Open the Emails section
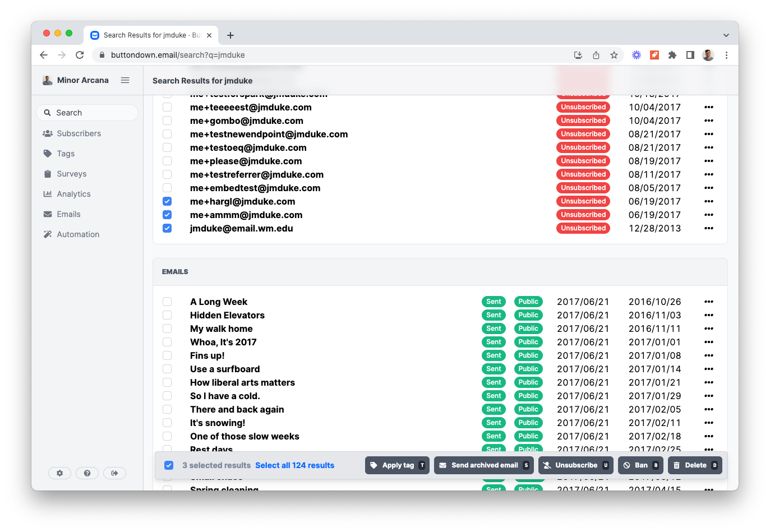Image resolution: width=770 pixels, height=532 pixels. pyautogui.click(x=69, y=214)
